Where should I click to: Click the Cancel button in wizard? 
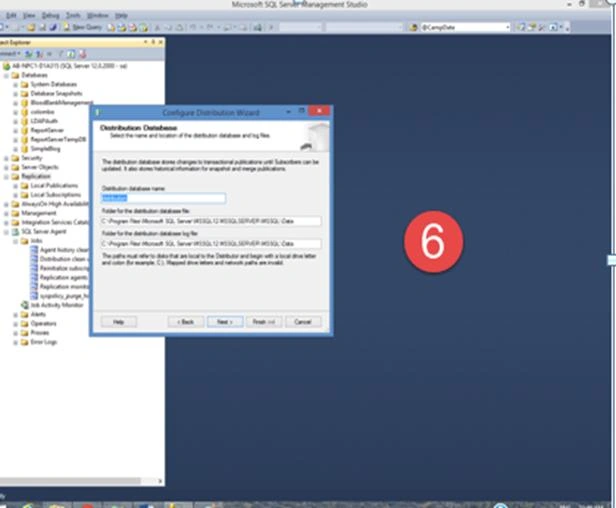tap(303, 322)
